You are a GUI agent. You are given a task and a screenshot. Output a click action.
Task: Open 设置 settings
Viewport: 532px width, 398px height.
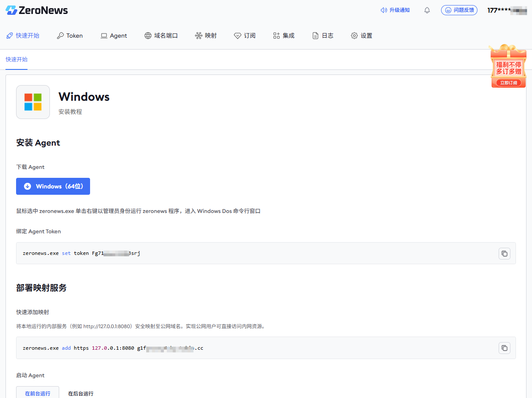[362, 36]
